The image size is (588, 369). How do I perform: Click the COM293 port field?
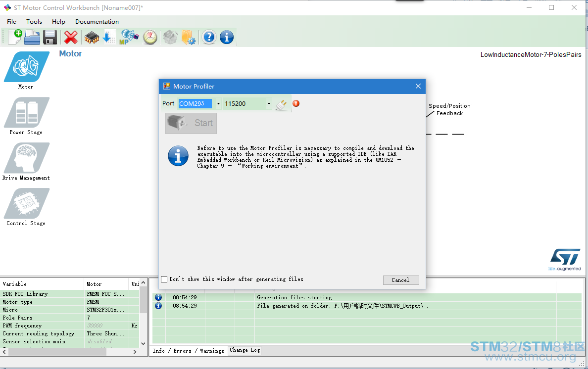(195, 104)
